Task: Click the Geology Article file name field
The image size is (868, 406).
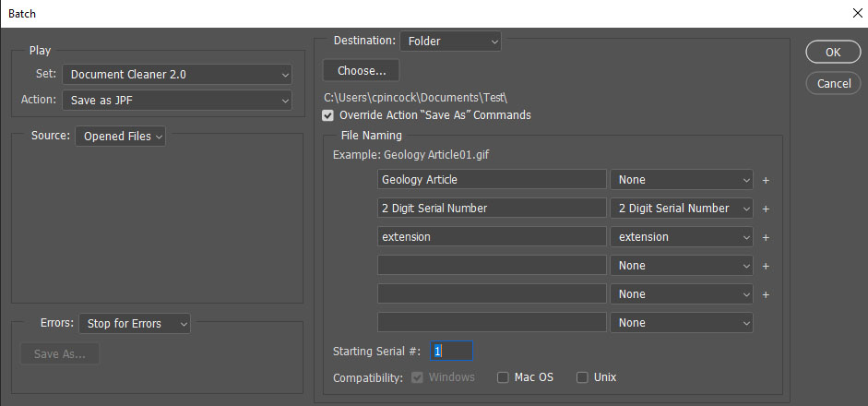Action: [x=492, y=180]
